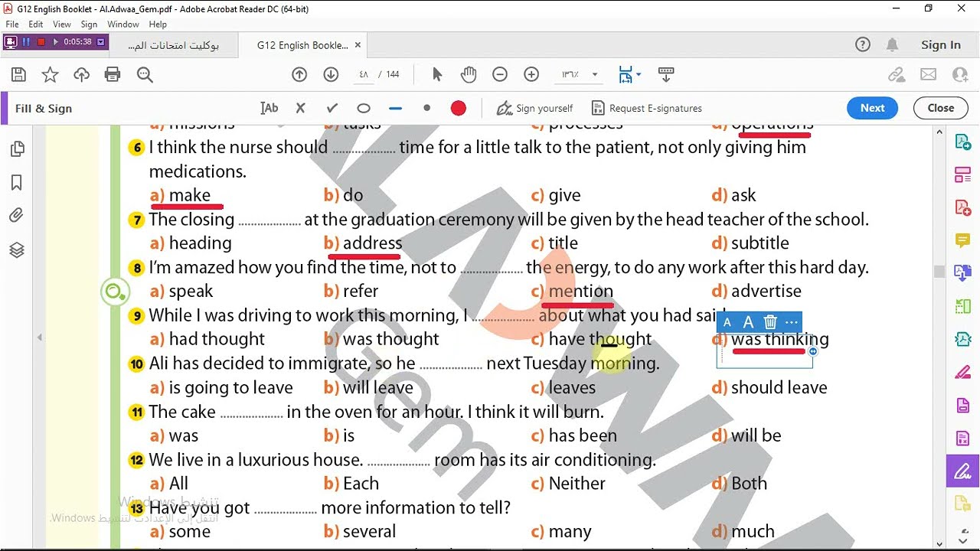
Task: Open attachments paperclip panel
Action: pos(17,216)
